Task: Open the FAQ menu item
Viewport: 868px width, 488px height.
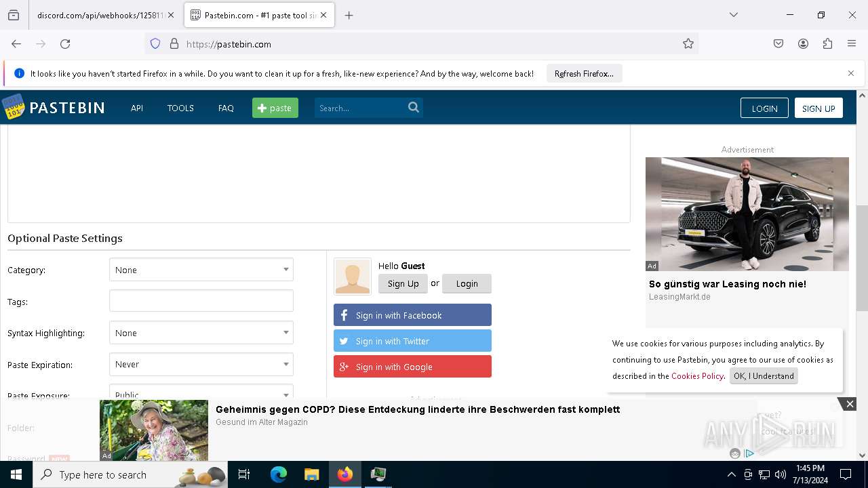Action: tap(226, 108)
